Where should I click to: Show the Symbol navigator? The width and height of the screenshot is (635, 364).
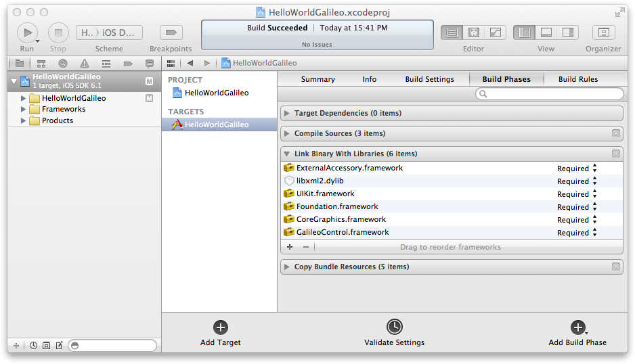tap(41, 64)
